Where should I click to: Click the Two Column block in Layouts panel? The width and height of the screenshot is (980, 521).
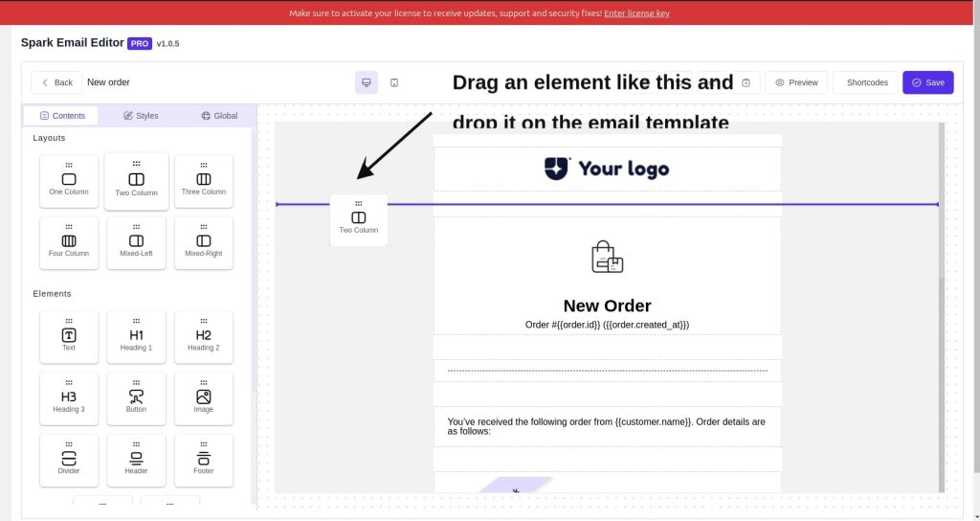[x=136, y=181]
